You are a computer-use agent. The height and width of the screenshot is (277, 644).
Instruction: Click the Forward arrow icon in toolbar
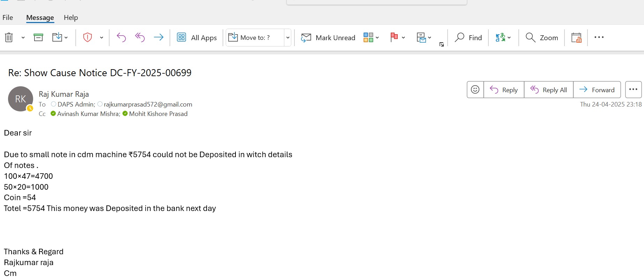point(159,37)
